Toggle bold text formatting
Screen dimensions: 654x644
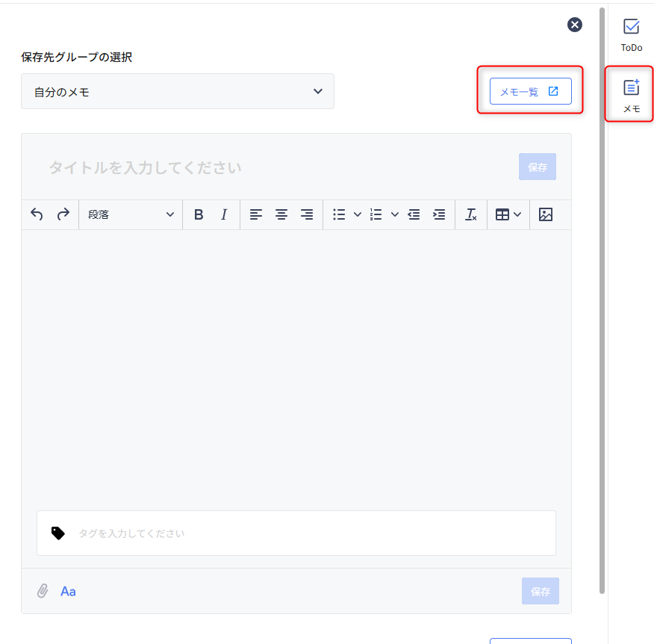(x=199, y=214)
